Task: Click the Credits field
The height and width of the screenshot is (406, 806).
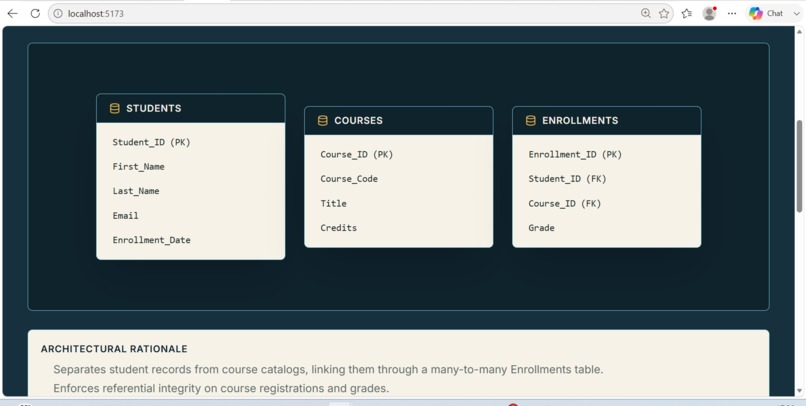Action: tap(339, 228)
